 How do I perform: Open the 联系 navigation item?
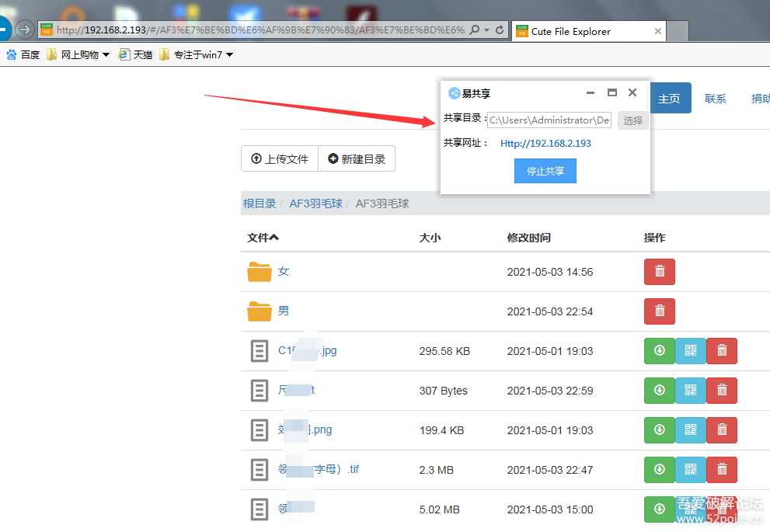coord(715,99)
